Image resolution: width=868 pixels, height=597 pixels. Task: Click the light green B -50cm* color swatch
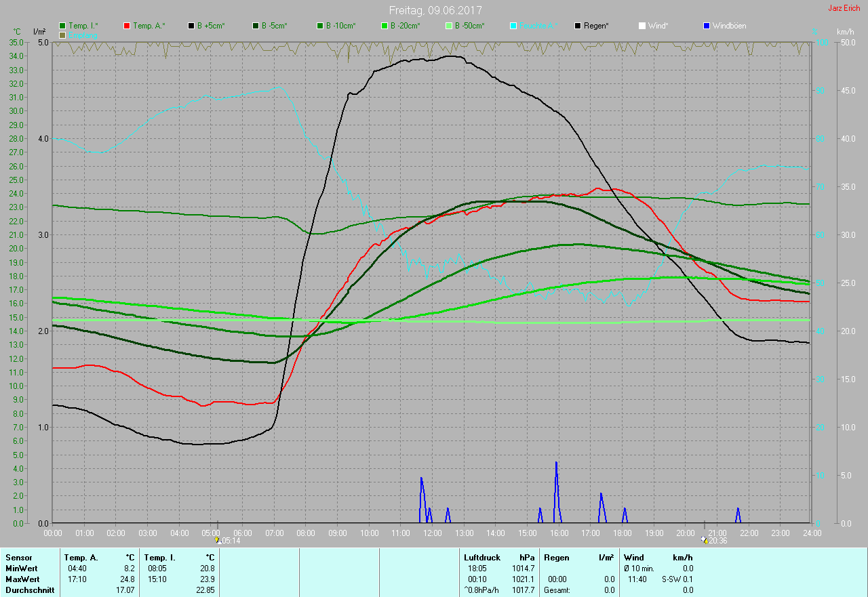tap(449, 26)
